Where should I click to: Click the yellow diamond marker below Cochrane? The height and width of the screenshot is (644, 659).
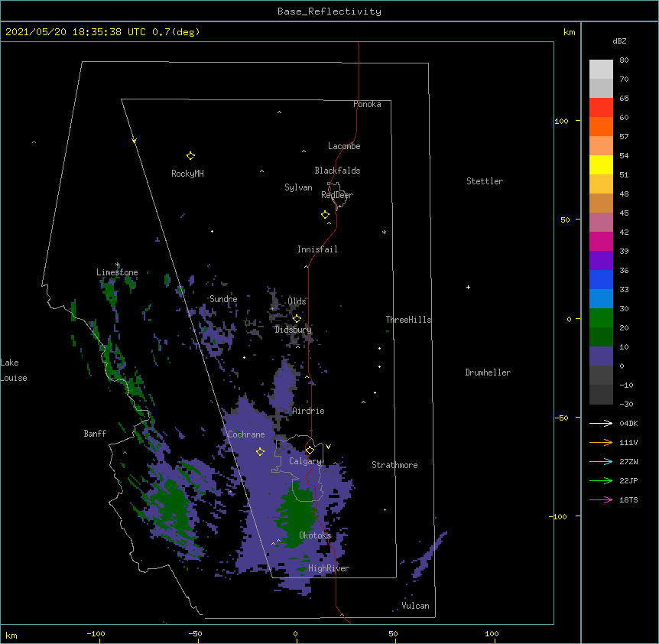(x=260, y=451)
